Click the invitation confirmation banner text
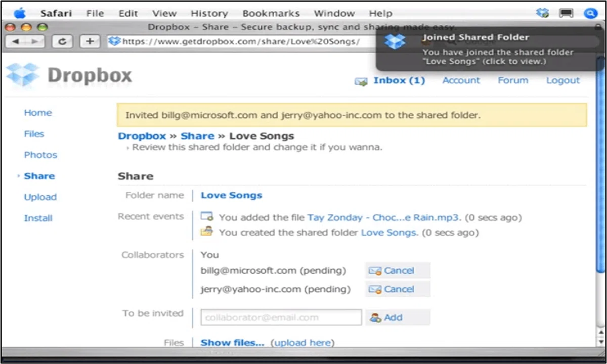Screen dimensions: 607x364 click(x=302, y=115)
